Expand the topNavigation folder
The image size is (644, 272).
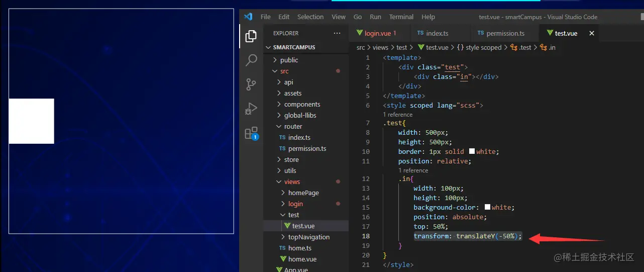[306, 237]
